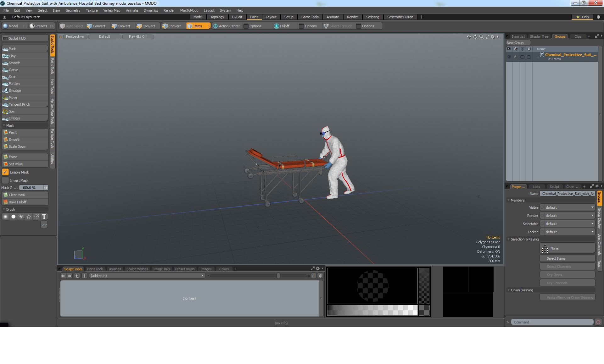Select the Carve sculpt tool
This screenshot has width=604, height=364.
click(x=13, y=70)
